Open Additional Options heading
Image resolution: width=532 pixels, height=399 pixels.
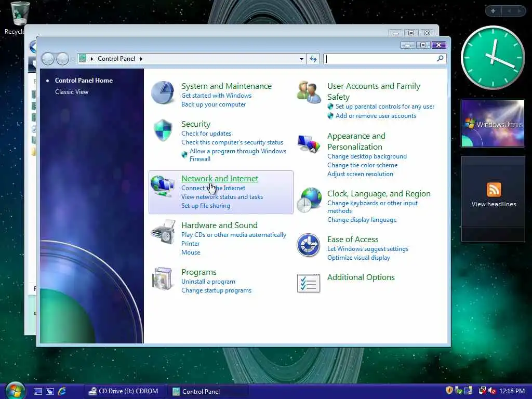(x=361, y=277)
